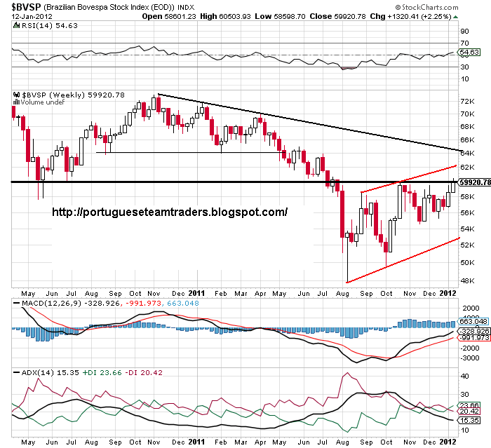Click the 12-Jan-2012 date
491x448 pixels.
click(32, 17)
